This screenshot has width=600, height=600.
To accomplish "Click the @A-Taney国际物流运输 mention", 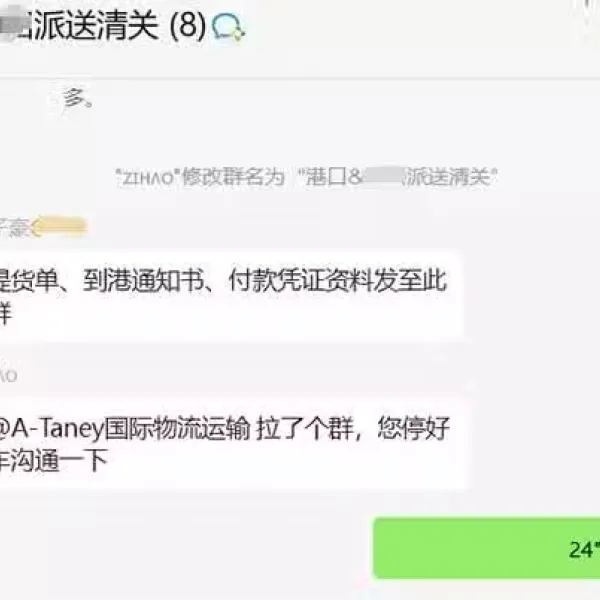I will click(124, 428).
